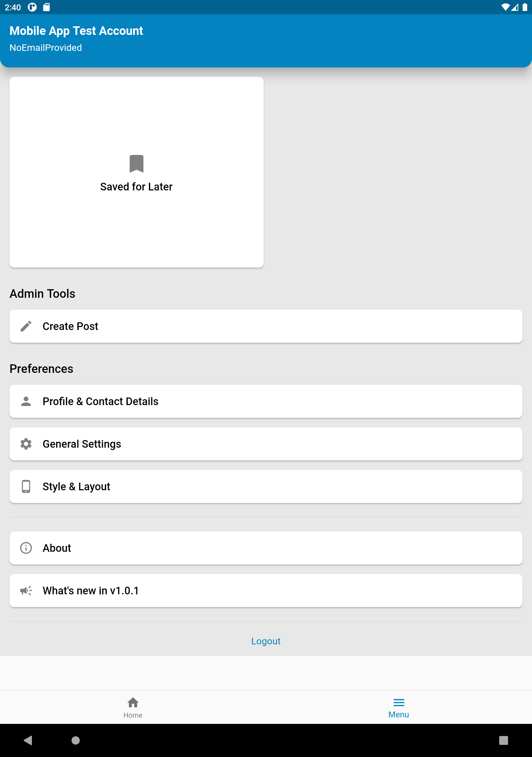Image resolution: width=532 pixels, height=757 pixels.
Task: Click the person icon for Profile details
Action: (x=26, y=401)
